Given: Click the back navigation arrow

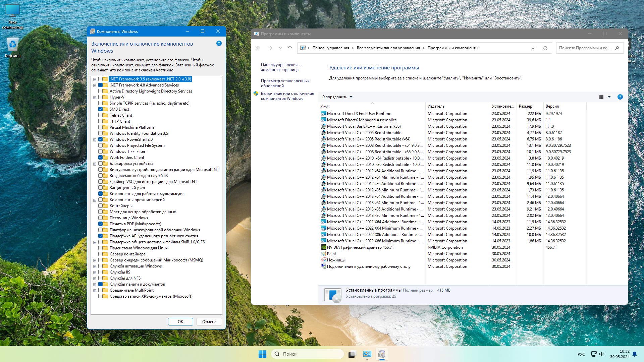Looking at the screenshot, I should [x=258, y=48].
